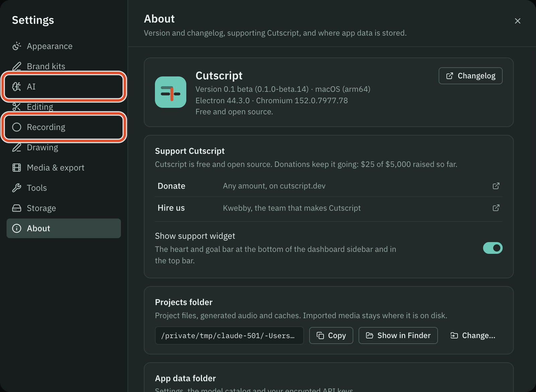The image size is (536, 392).
Task: Open external link icon in Donate row
Action: pyautogui.click(x=496, y=186)
